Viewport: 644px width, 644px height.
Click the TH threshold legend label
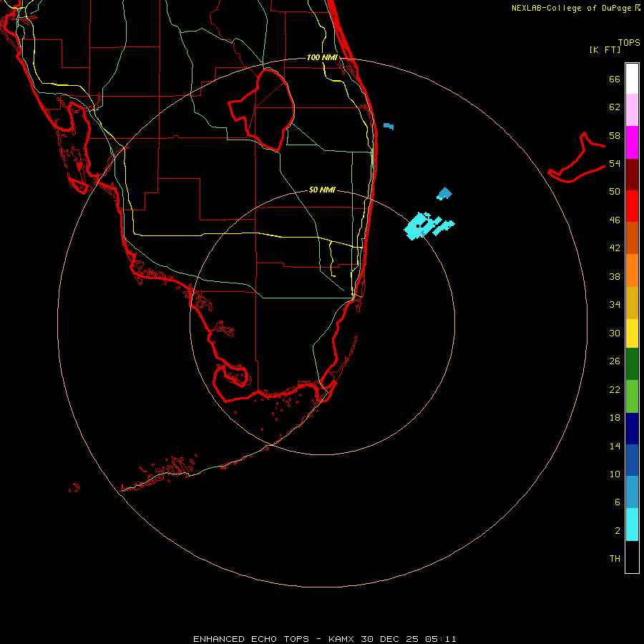coord(615,559)
